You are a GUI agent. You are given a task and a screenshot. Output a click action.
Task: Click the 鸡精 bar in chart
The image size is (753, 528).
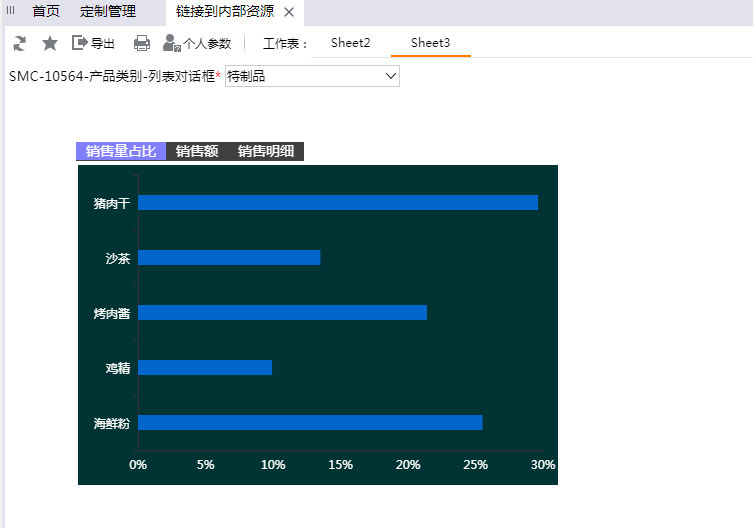point(205,368)
